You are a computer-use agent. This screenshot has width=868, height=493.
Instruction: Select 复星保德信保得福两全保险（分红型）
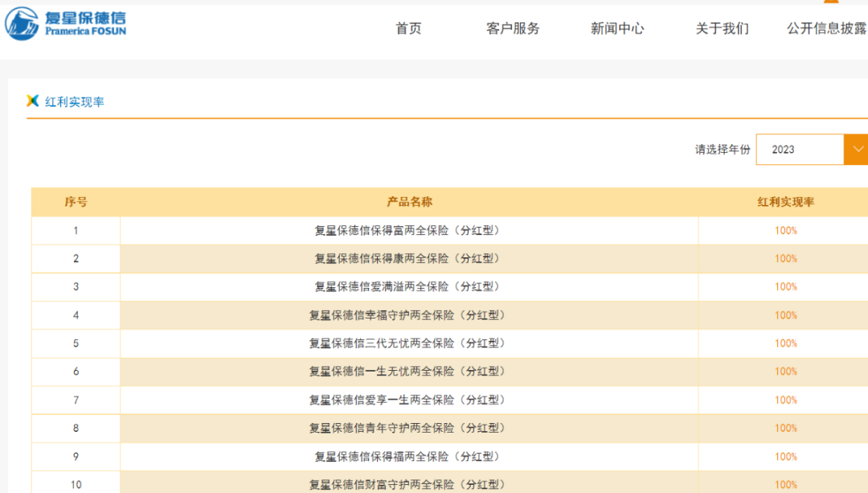pos(409,457)
